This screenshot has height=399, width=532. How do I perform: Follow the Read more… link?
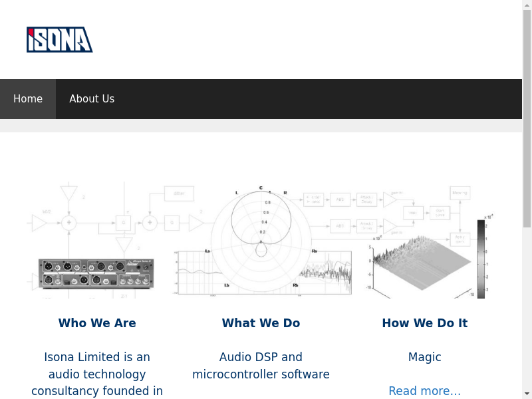tap(424, 391)
